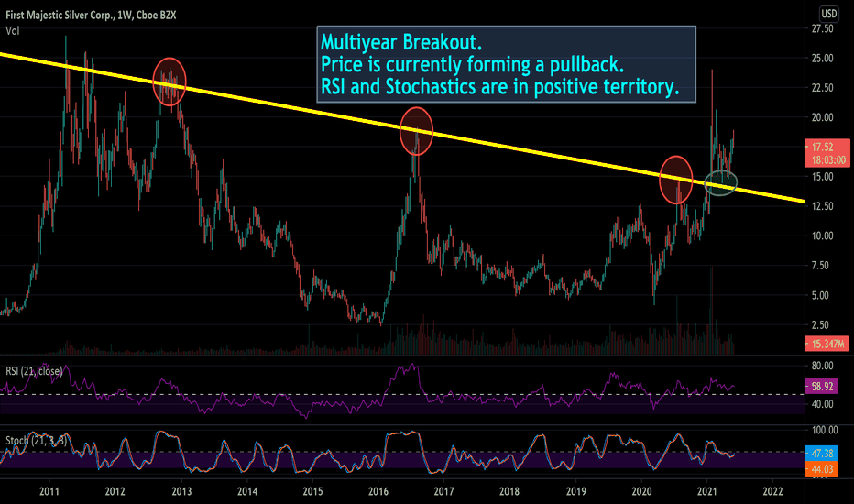Click the RSI value label 58.92
Viewport: 854px width, 504px height.
pyautogui.click(x=821, y=387)
